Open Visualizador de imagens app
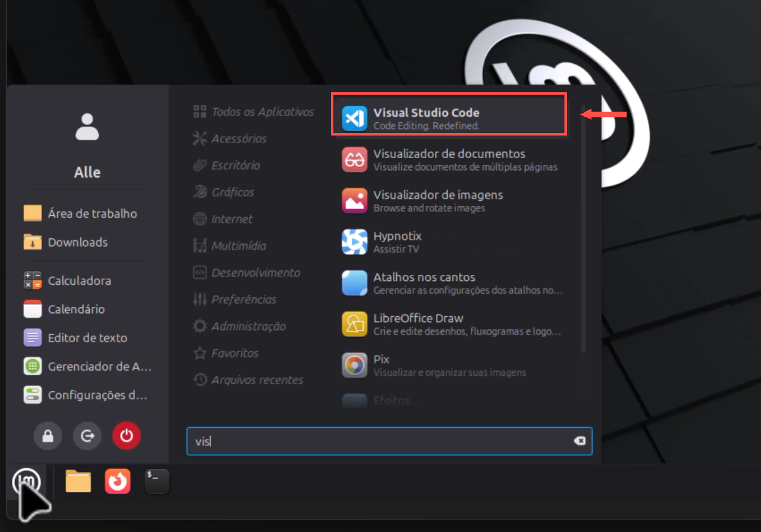 click(x=450, y=201)
